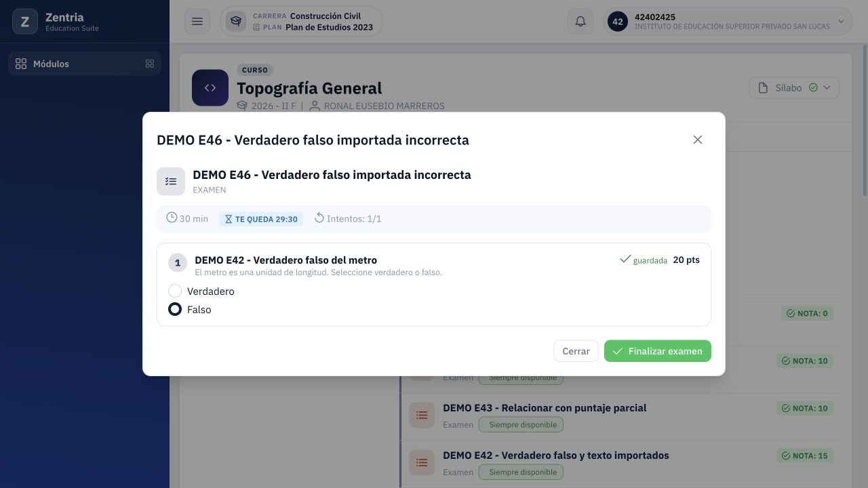This screenshot has width=868, height=488.
Task: Click the Cerrar button
Action: pos(576,351)
